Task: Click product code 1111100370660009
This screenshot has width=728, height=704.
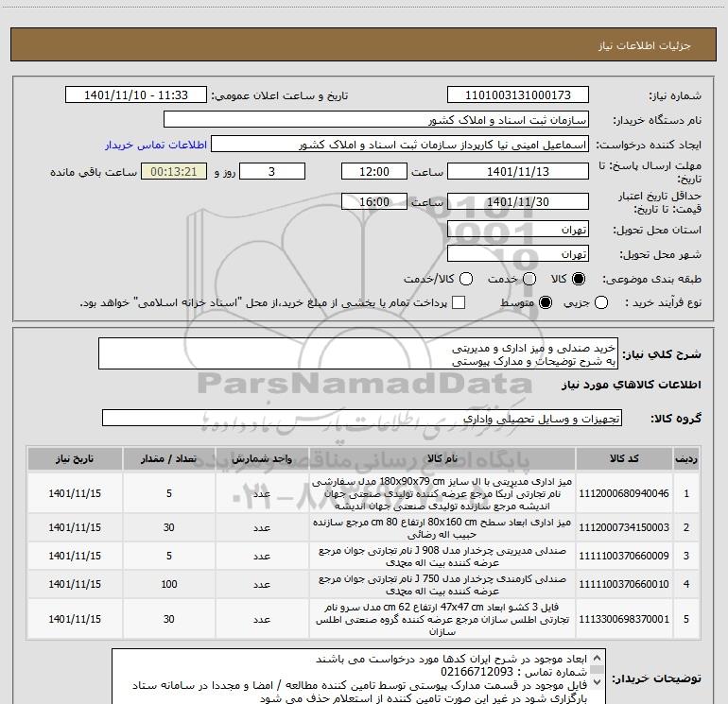Action: (624, 556)
